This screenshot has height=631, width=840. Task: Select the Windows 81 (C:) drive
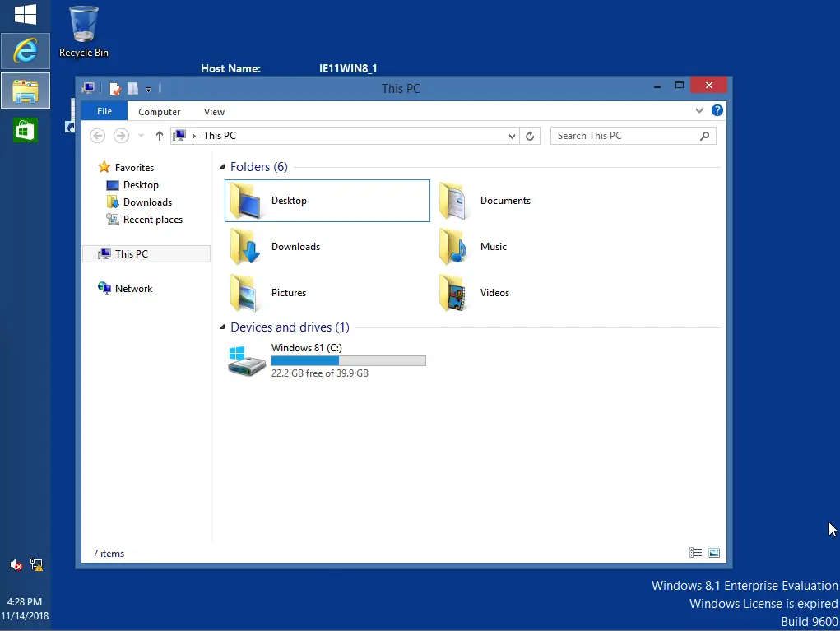pyautogui.click(x=327, y=360)
